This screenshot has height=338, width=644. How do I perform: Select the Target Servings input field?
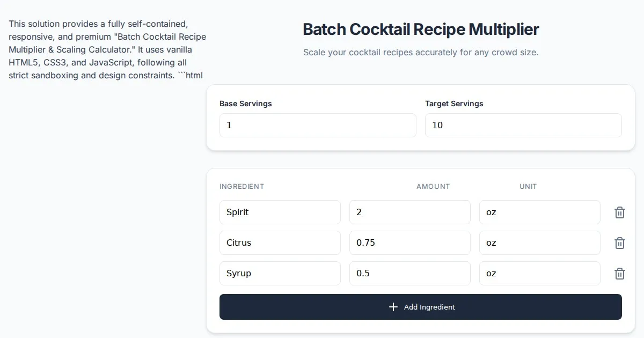523,125
